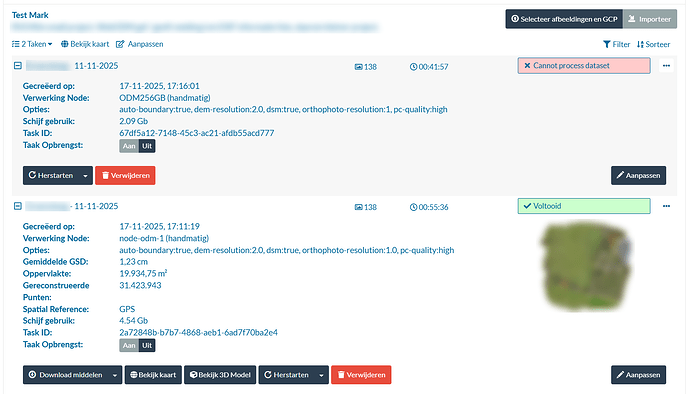Click Bekijk kaart button of completed task

[153, 375]
